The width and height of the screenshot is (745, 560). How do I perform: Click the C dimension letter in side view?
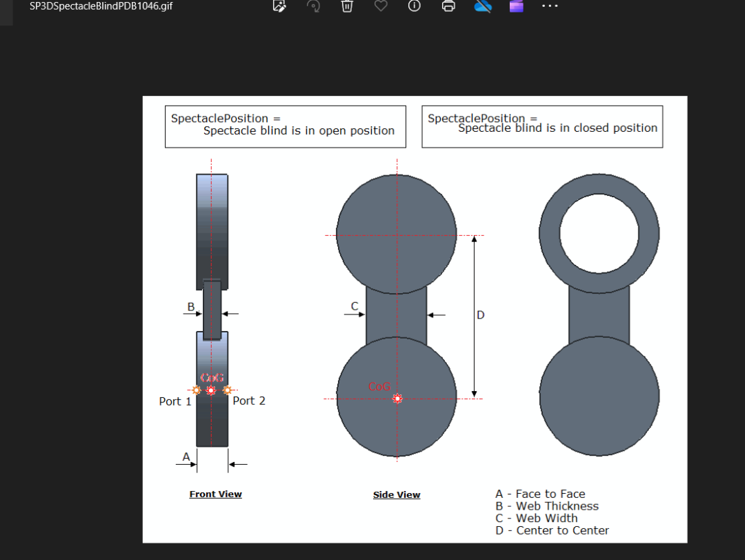tap(355, 306)
